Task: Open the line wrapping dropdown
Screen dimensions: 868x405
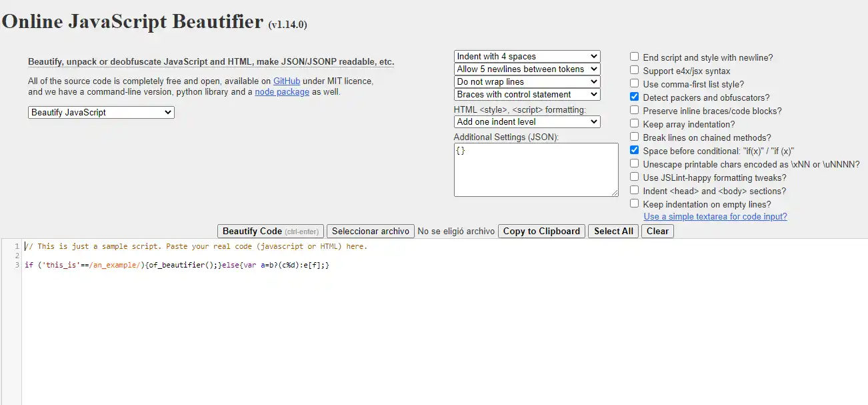Action: click(527, 81)
